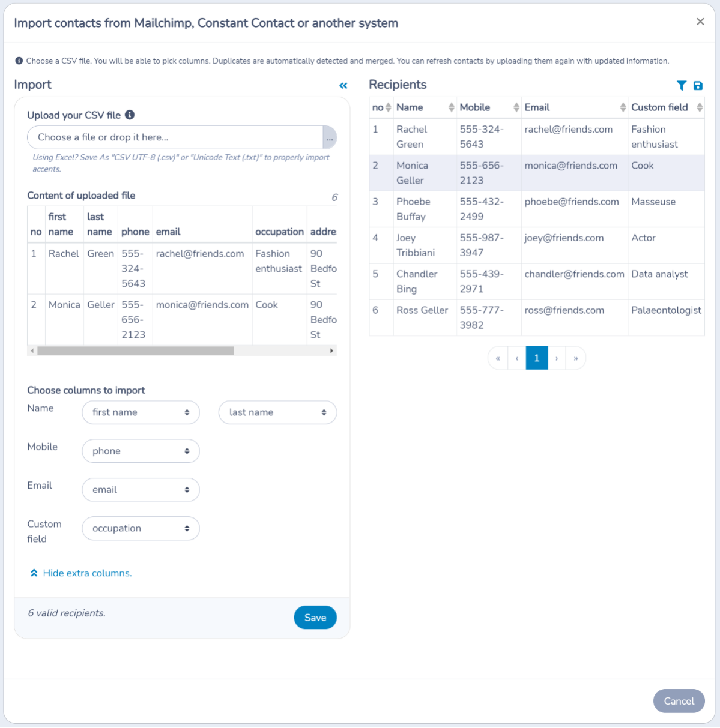Go to previous page of recipients
The image size is (720, 728).
pyautogui.click(x=517, y=358)
